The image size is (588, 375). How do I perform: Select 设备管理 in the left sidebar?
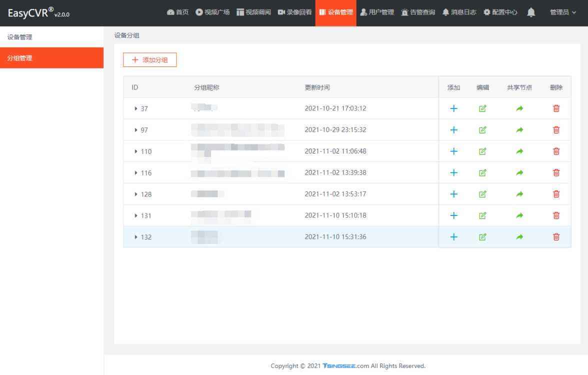coord(52,37)
